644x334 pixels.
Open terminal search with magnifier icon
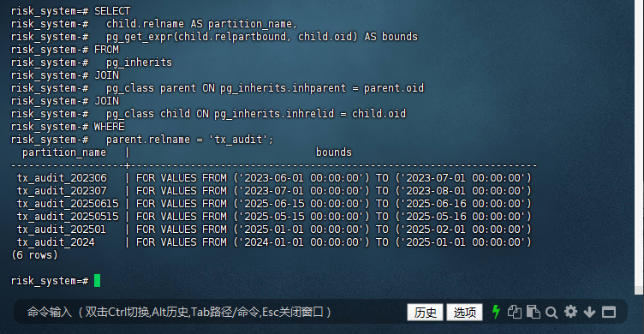coord(552,313)
